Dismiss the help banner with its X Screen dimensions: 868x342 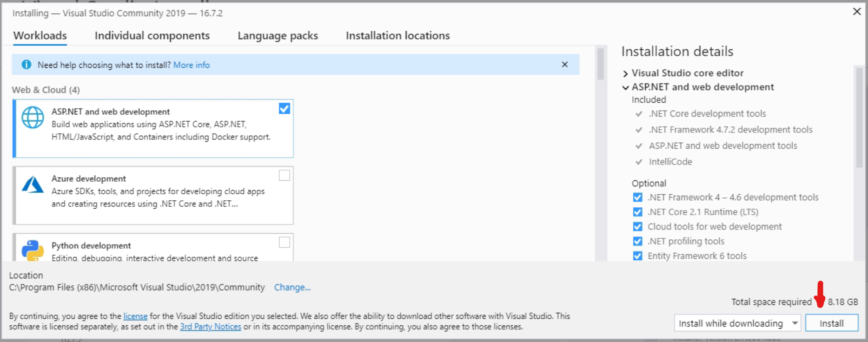pos(564,65)
